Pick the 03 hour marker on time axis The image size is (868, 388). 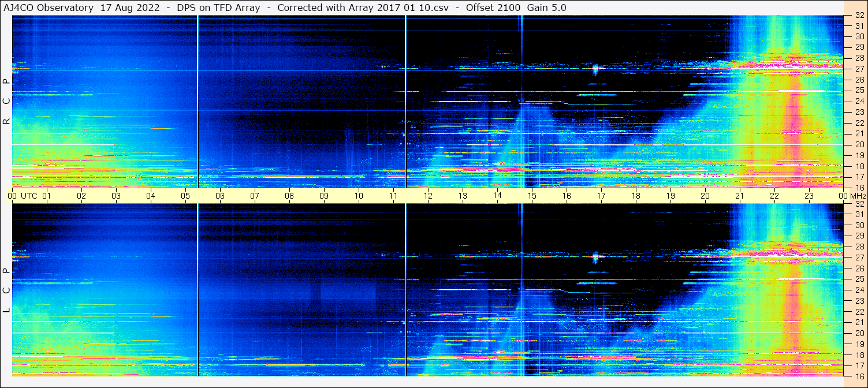[116, 196]
